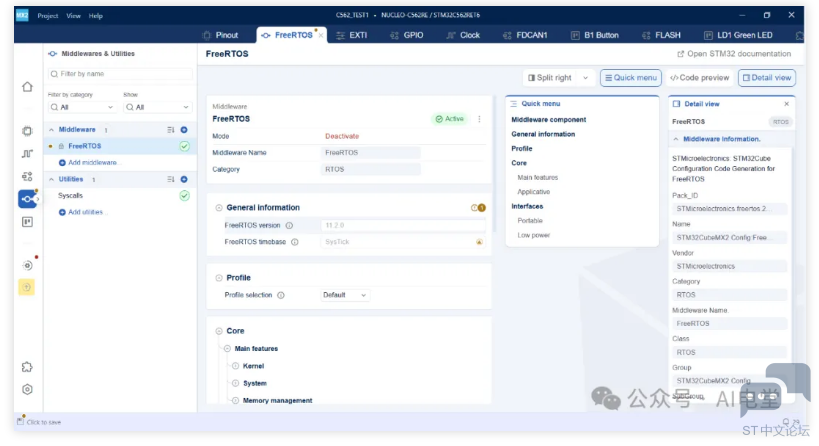The height and width of the screenshot is (446, 819).
Task: Switch to the Pinout tab
Action: 221,35
